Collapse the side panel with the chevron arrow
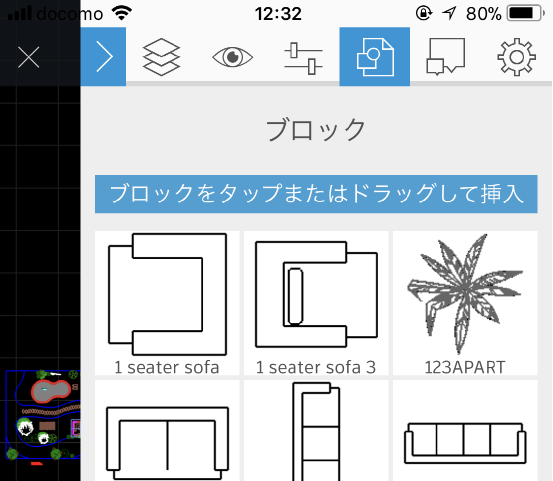The image size is (553, 481). [103, 56]
